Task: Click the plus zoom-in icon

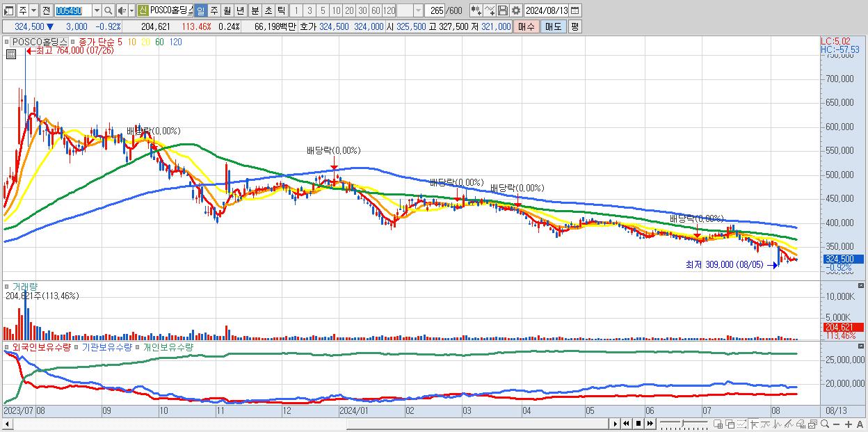Action: (849, 424)
